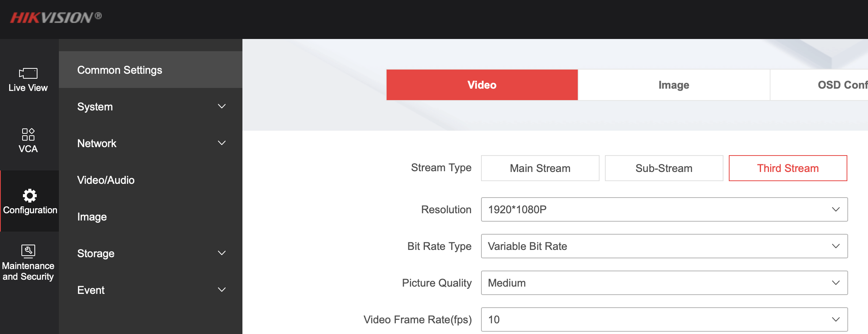Open the Video Frame Rate dropdown
This screenshot has width=868, height=334.
pyautogui.click(x=664, y=319)
